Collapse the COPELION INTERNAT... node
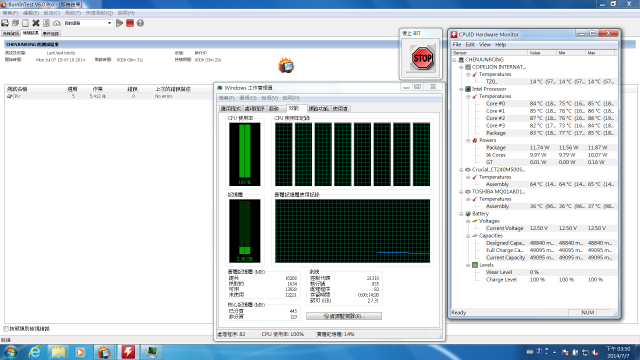Viewport: 640px width, 360px height. pyautogui.click(x=461, y=67)
